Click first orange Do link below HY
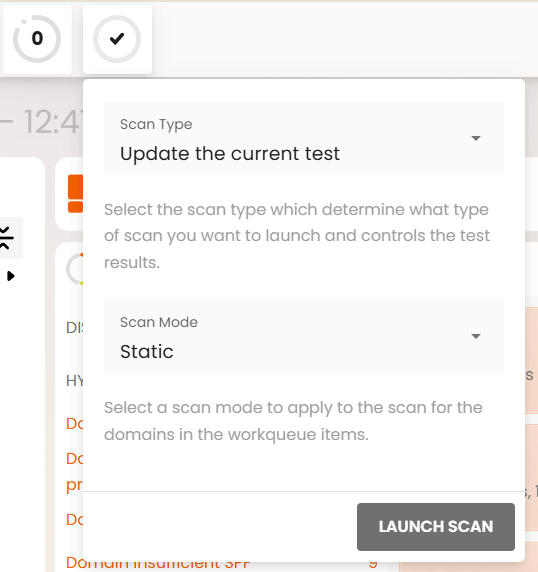538x572 pixels. click(x=75, y=424)
